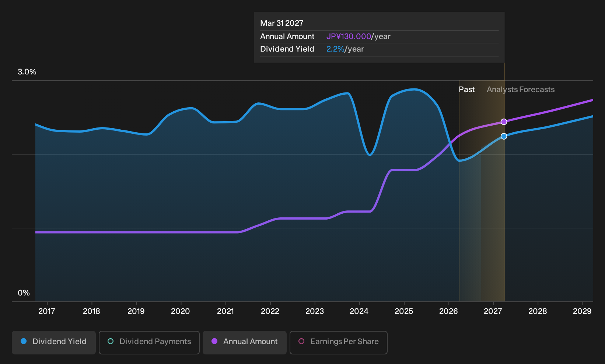Click the Mar 31 2027 tooltip date

click(282, 23)
